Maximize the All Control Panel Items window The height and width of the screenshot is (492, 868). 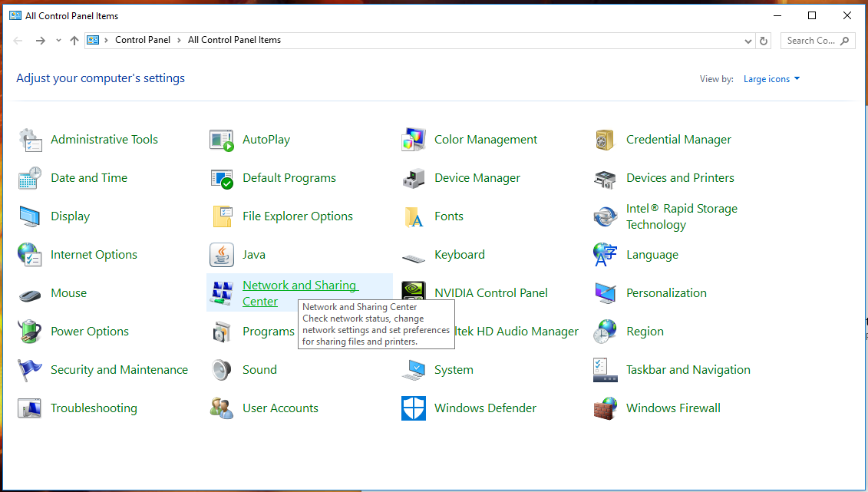point(812,15)
